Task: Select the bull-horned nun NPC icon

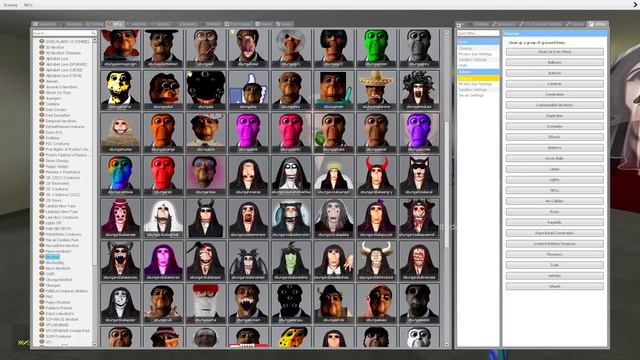Action: (x=376, y=260)
